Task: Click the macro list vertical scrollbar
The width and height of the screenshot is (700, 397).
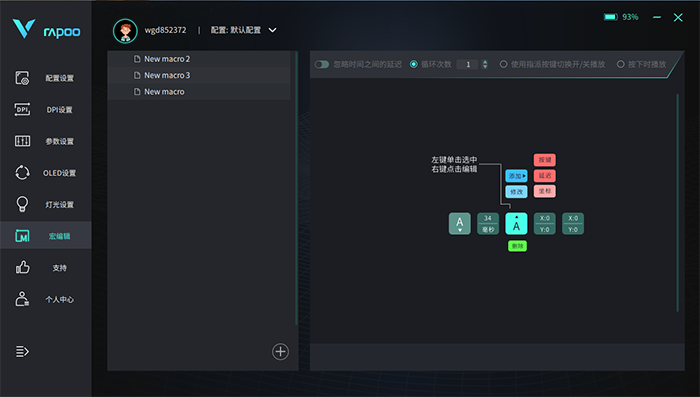Action: pyautogui.click(x=296, y=188)
